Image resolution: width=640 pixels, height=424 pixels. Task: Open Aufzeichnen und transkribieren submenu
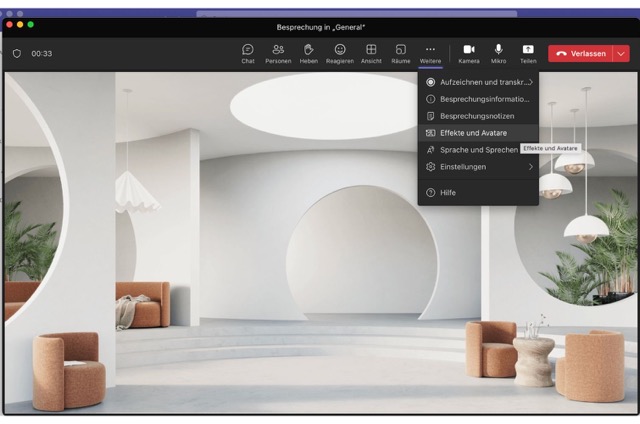tap(478, 82)
